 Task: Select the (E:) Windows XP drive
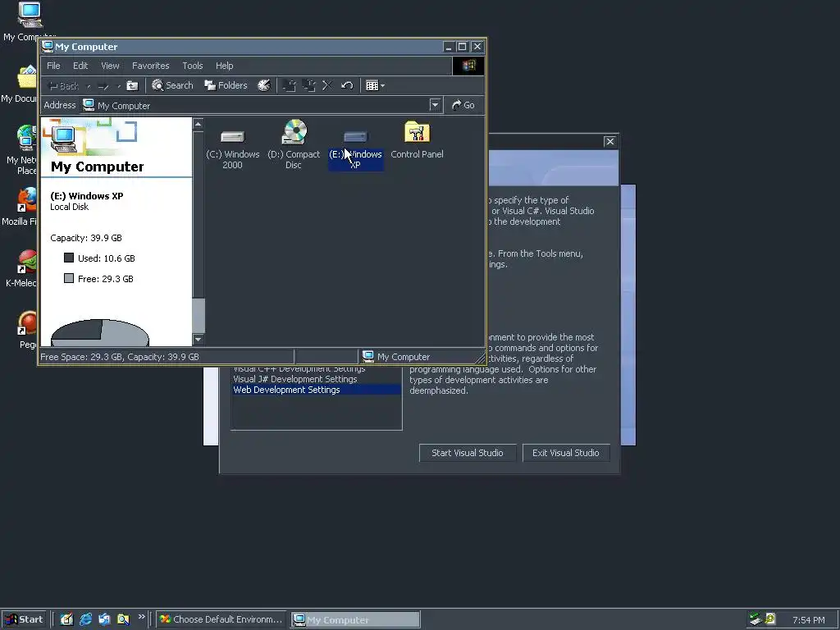356,150
